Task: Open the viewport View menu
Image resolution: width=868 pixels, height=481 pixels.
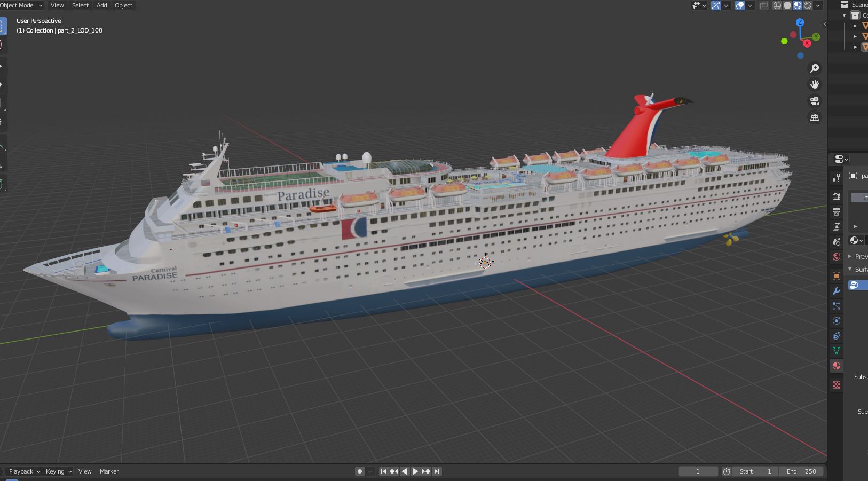Action: tap(57, 5)
